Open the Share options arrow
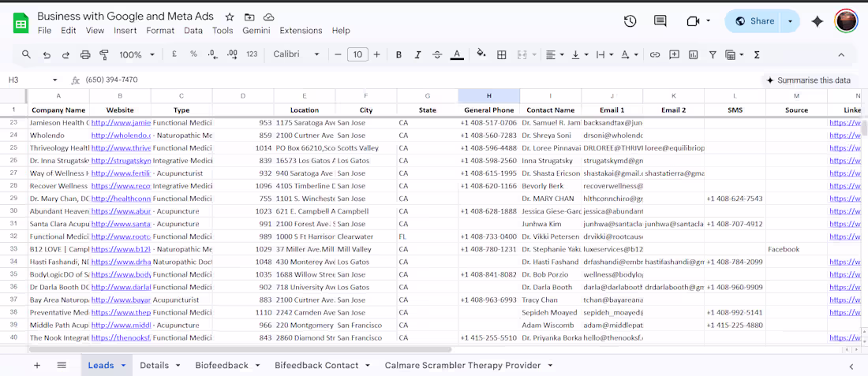This screenshot has width=868, height=376. pyautogui.click(x=791, y=21)
